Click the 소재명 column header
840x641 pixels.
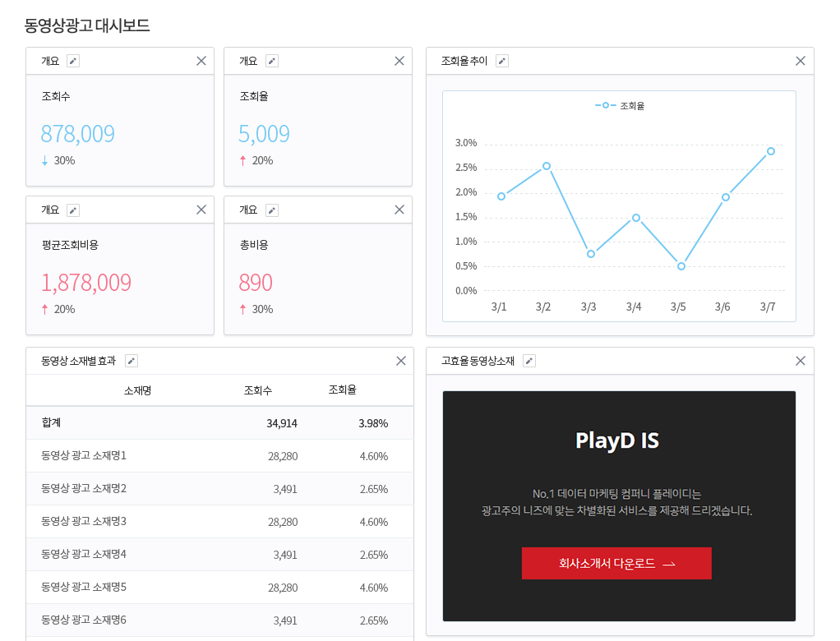pyautogui.click(x=137, y=390)
